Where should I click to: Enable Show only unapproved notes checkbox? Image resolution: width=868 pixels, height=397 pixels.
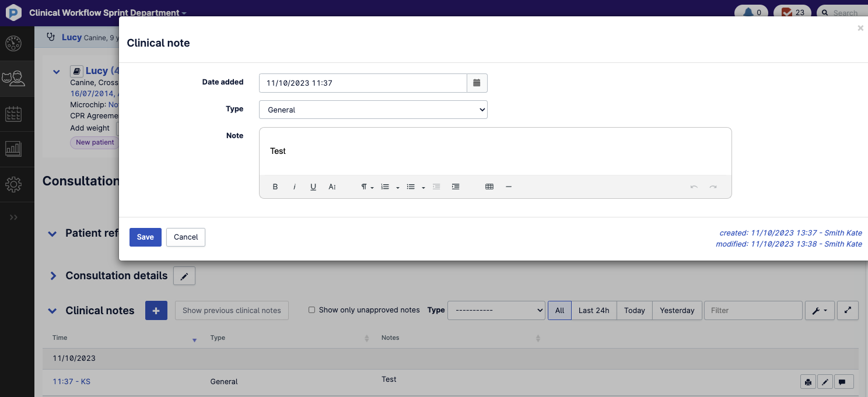[312, 310]
